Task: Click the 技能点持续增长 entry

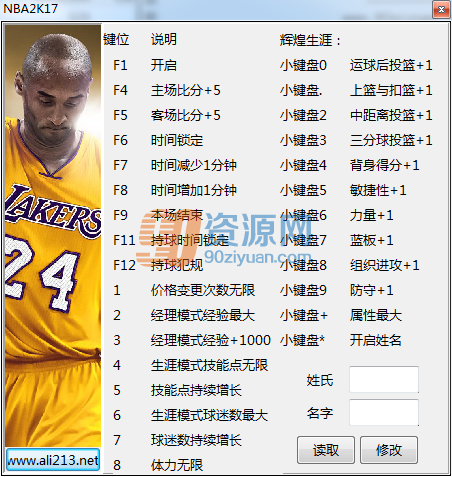Action: tap(196, 390)
